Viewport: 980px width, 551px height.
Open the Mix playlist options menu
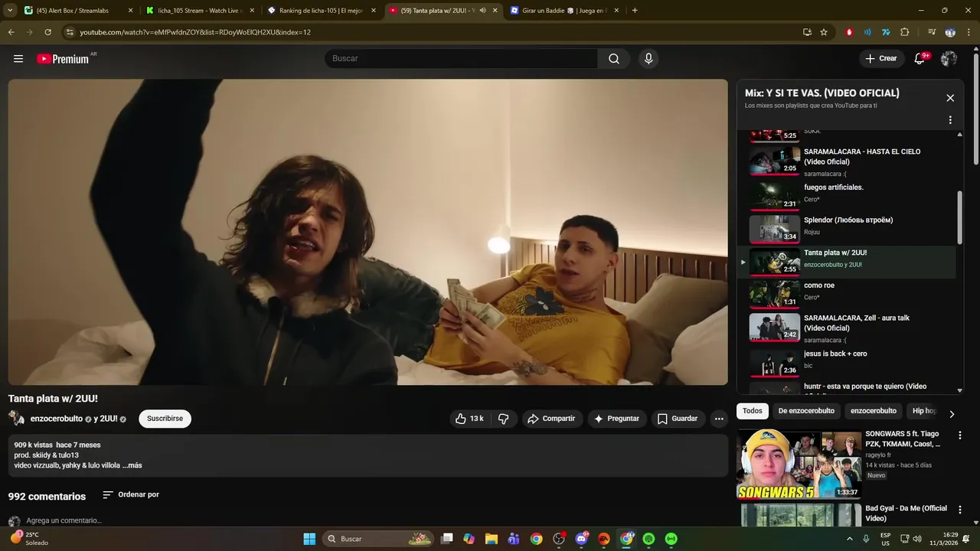coord(950,120)
